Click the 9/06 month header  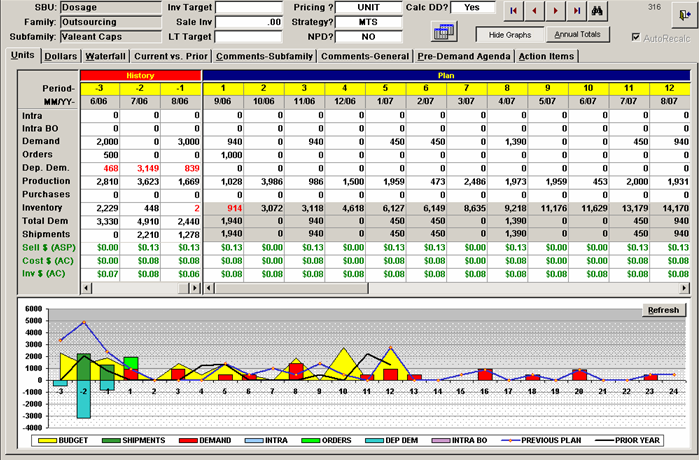click(x=223, y=101)
